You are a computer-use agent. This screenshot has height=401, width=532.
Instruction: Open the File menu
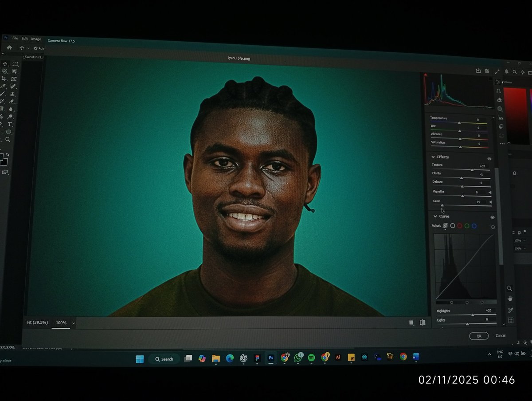point(16,39)
